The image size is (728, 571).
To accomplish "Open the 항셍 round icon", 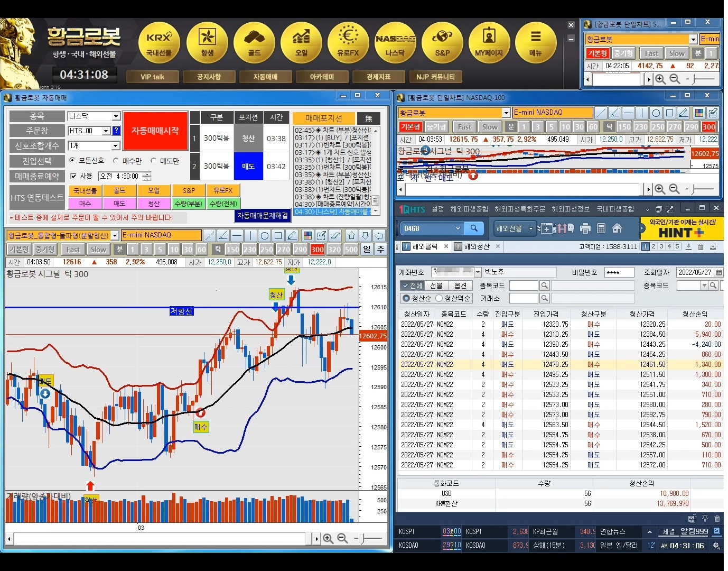I will tap(207, 43).
